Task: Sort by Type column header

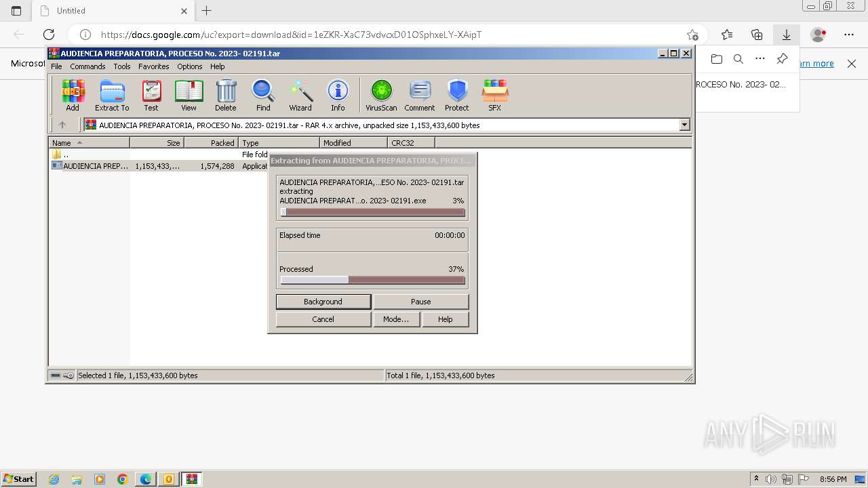Action: [279, 143]
